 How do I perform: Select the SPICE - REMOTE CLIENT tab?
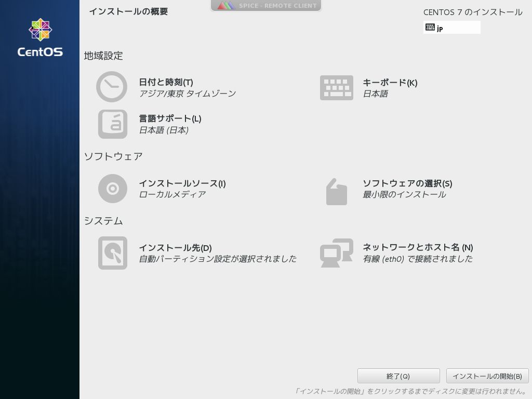click(x=266, y=6)
